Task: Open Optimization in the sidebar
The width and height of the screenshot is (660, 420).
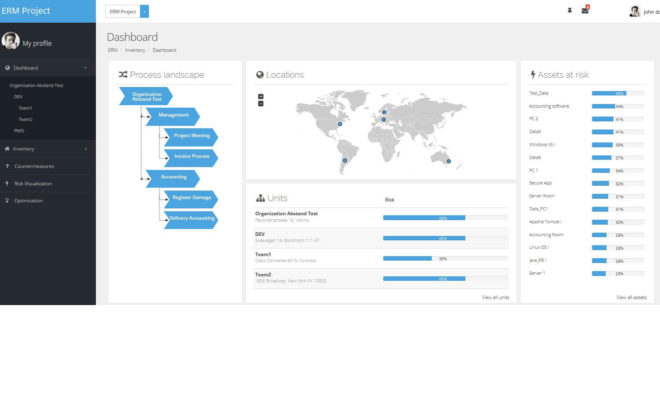Action: (48, 201)
